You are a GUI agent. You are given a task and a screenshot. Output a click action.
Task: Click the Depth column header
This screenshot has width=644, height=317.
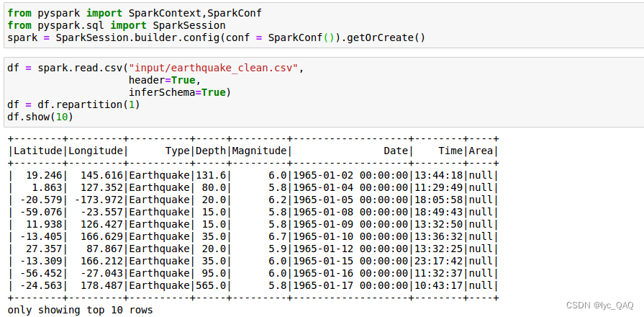(x=211, y=151)
